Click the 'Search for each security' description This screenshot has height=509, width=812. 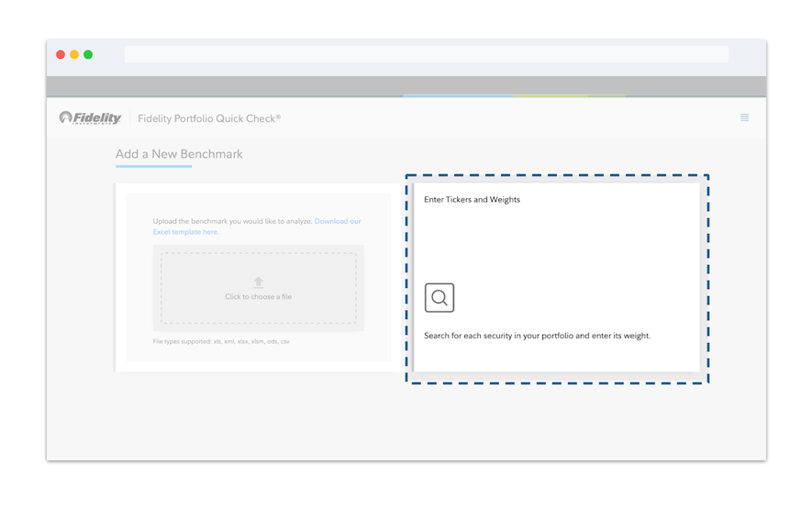537,336
